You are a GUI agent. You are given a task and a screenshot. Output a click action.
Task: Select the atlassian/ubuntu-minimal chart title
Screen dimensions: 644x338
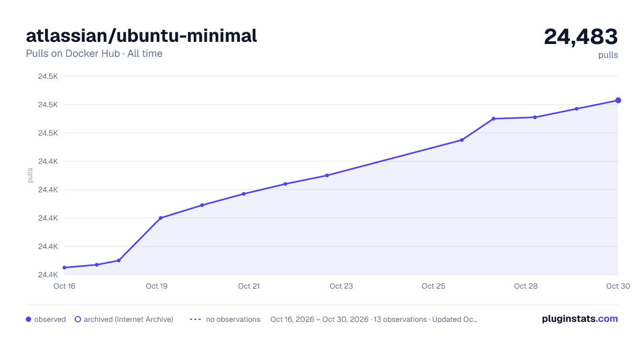click(142, 35)
